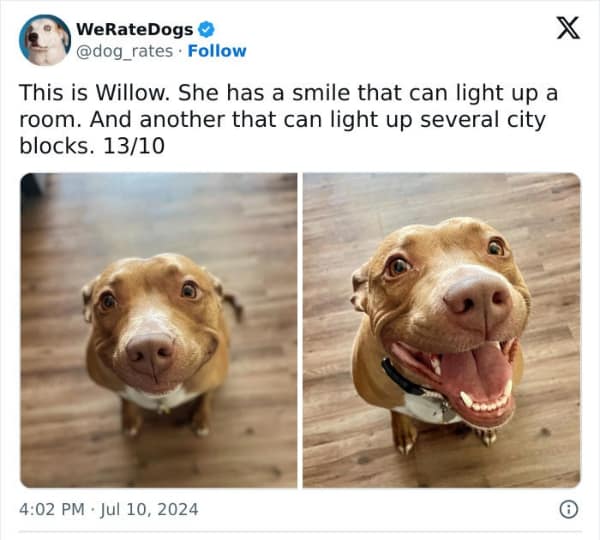Follow the @dog_rates account
Image resolution: width=600 pixels, height=540 pixels.
217,51
